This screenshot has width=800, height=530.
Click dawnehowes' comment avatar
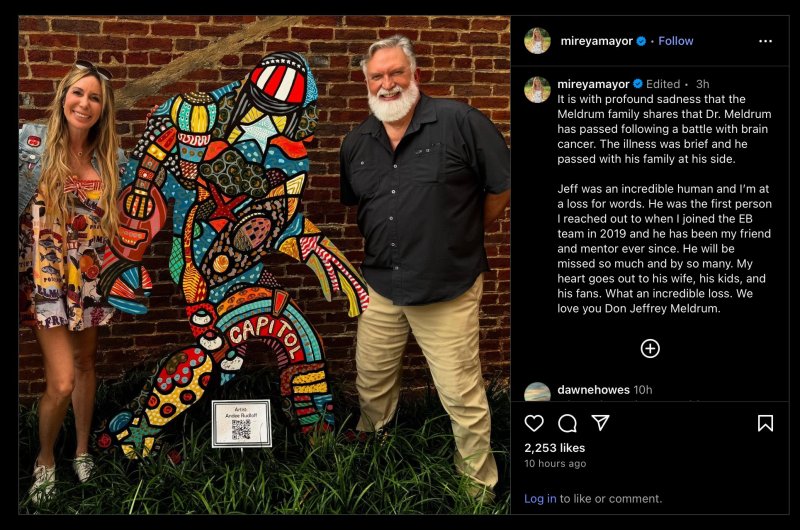point(537,392)
